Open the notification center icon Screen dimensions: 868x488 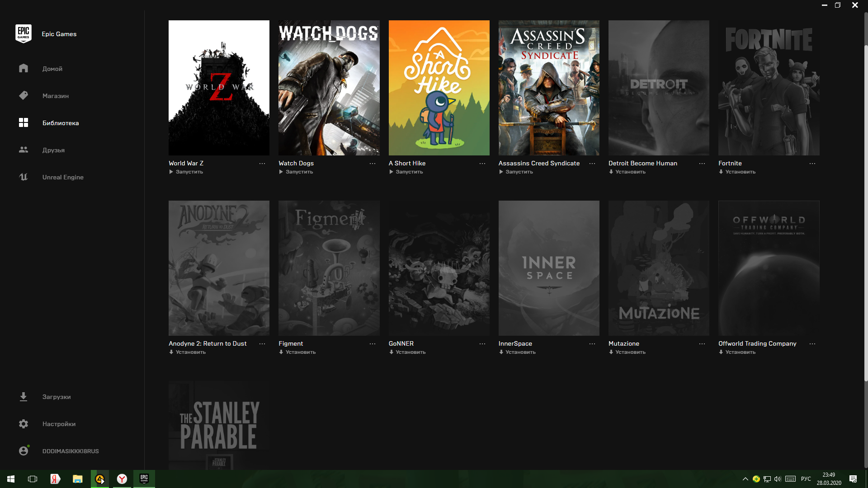coord(853,479)
